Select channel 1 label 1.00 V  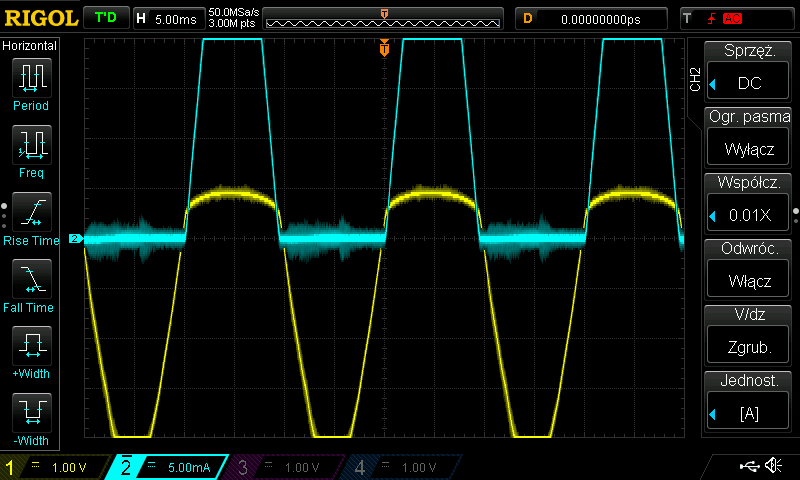56,467
